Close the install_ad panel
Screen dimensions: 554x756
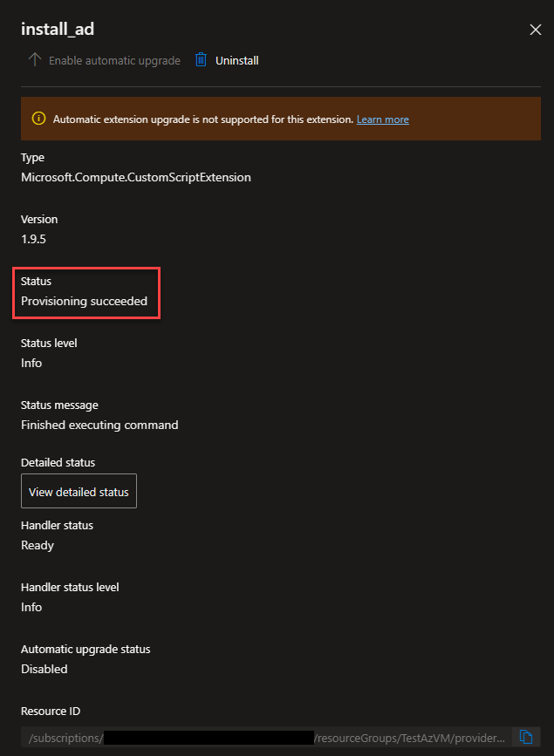[536, 30]
